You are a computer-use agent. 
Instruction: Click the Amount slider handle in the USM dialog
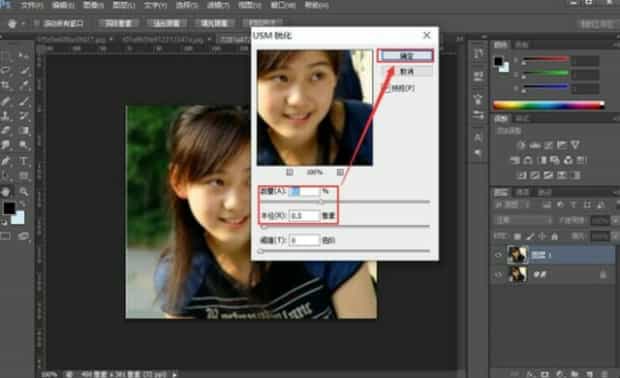pyautogui.click(x=321, y=202)
